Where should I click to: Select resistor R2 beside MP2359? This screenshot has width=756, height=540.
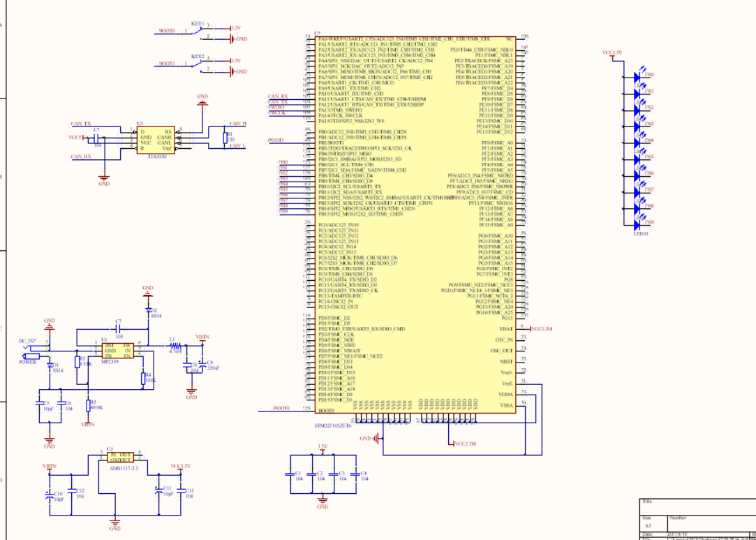coord(77,362)
